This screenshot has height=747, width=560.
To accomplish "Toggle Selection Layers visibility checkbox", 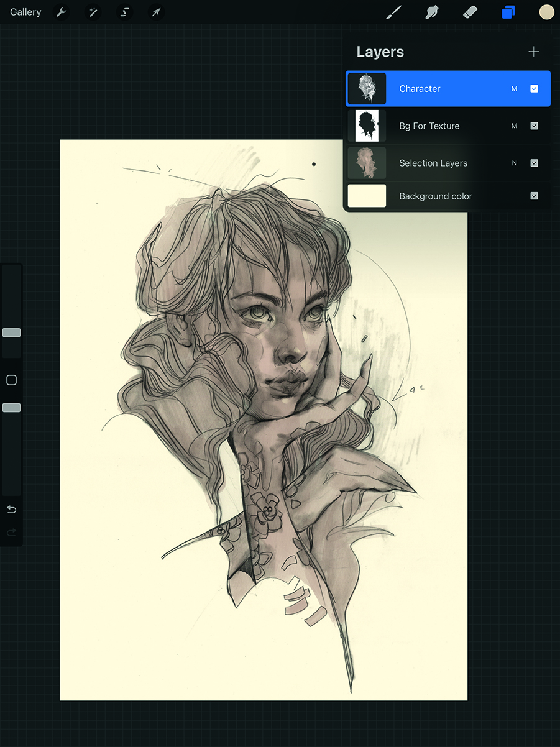I will coord(534,163).
